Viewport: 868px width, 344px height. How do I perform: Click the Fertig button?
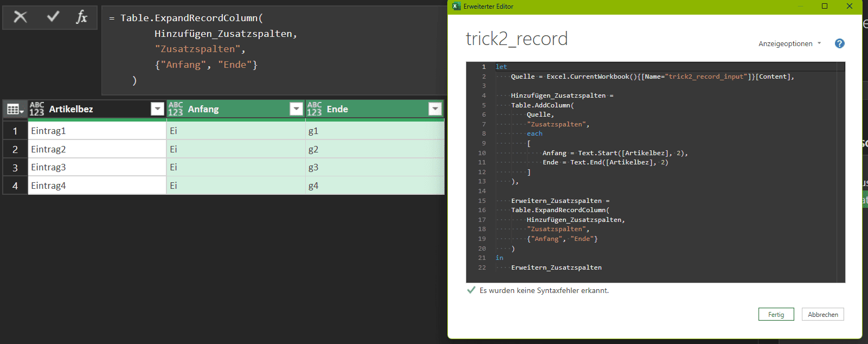point(776,314)
